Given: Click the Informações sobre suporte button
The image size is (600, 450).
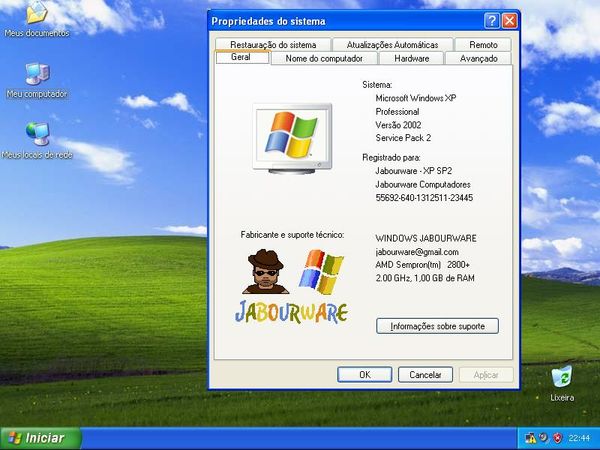Looking at the screenshot, I should [437, 326].
